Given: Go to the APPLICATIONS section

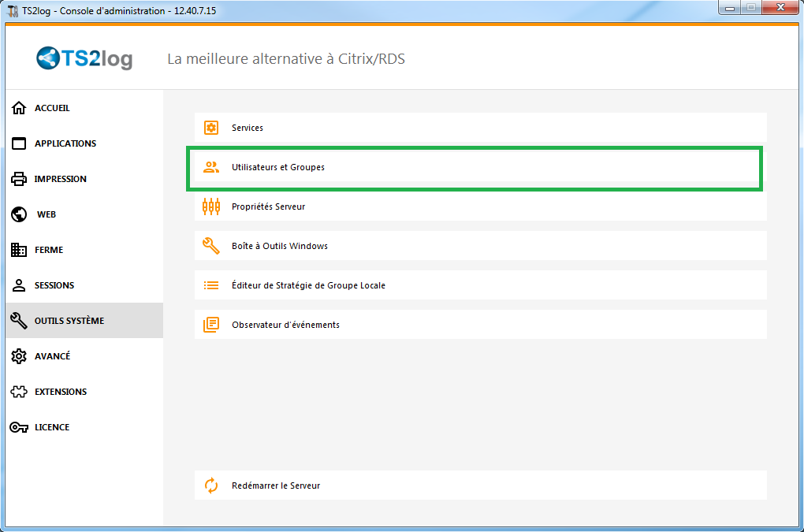Looking at the screenshot, I should [84, 143].
